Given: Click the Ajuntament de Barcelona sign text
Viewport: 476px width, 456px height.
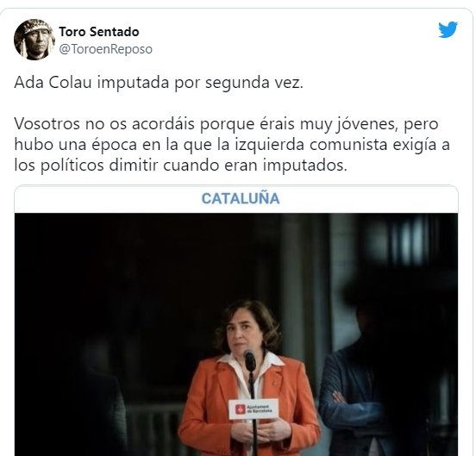Looking at the screenshot, I should (260, 409).
